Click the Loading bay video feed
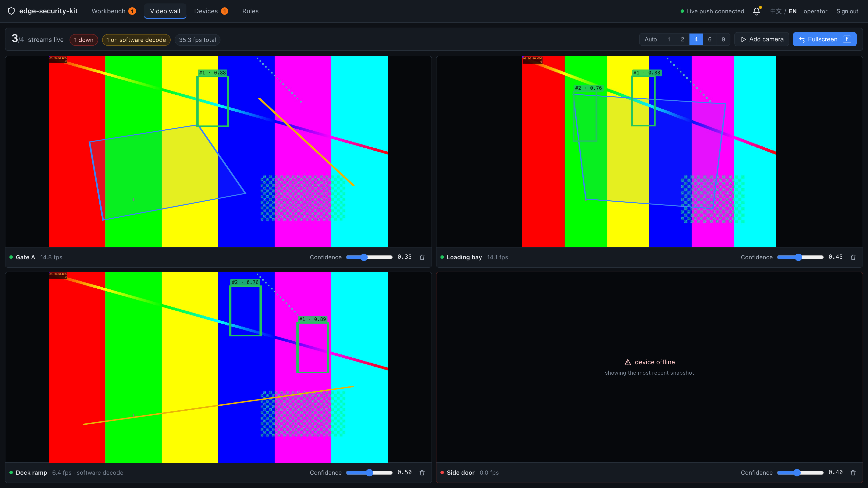Viewport: 868px width, 488px height. (649, 152)
